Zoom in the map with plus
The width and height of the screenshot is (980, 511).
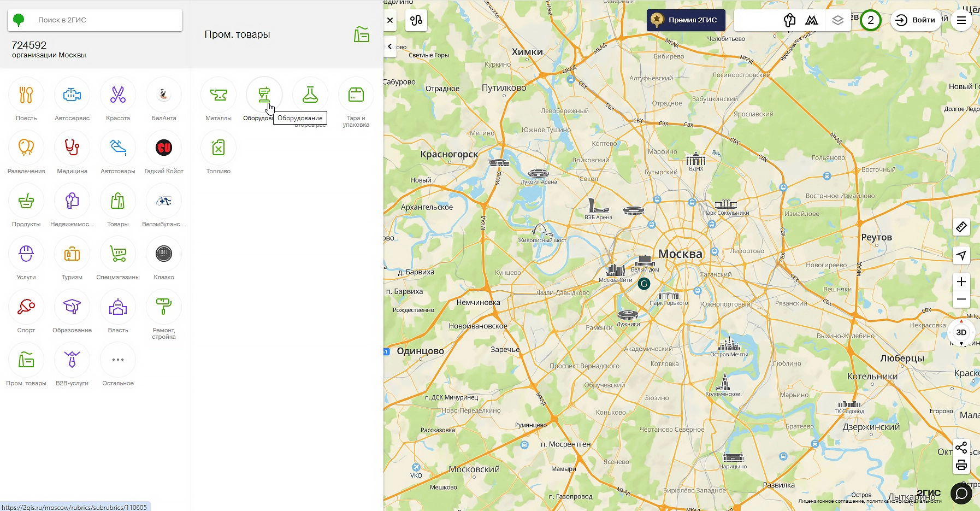coord(961,281)
